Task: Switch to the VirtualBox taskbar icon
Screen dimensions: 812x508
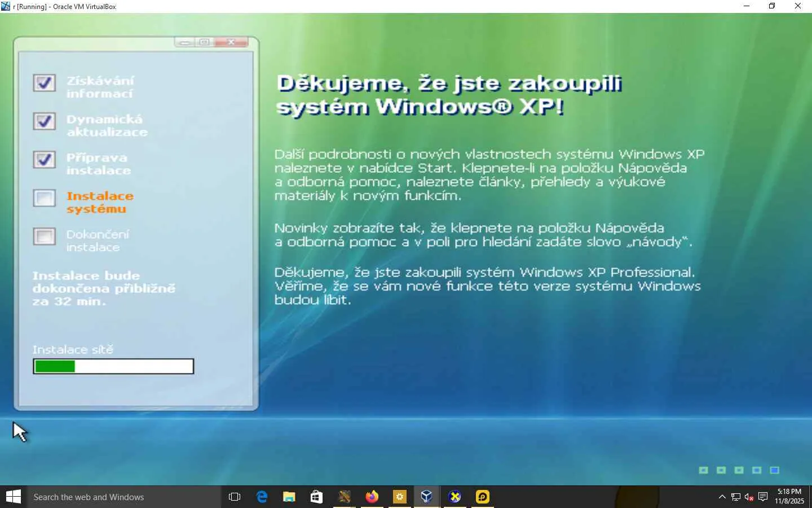Action: (x=427, y=497)
